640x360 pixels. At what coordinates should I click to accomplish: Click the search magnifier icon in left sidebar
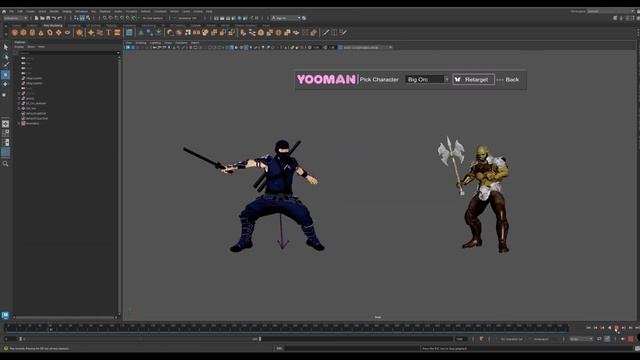[5, 164]
